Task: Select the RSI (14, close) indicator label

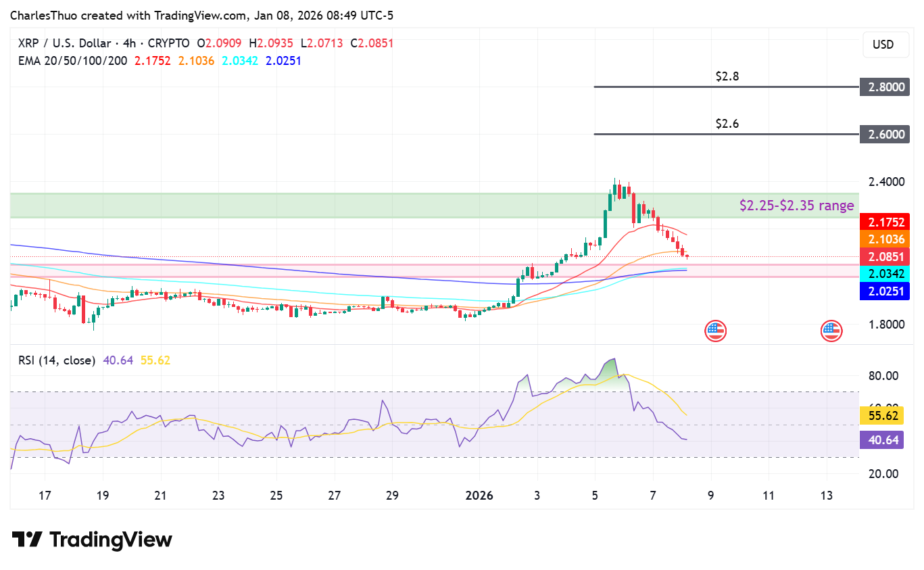Action: pos(57,360)
